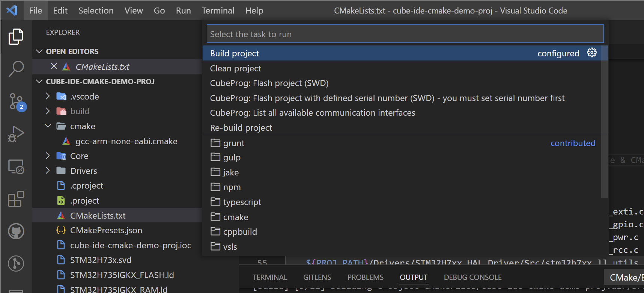Collapse the CUBE-IDE-CMAKE-DEMO-PROJ section
644x293 pixels.
point(39,81)
